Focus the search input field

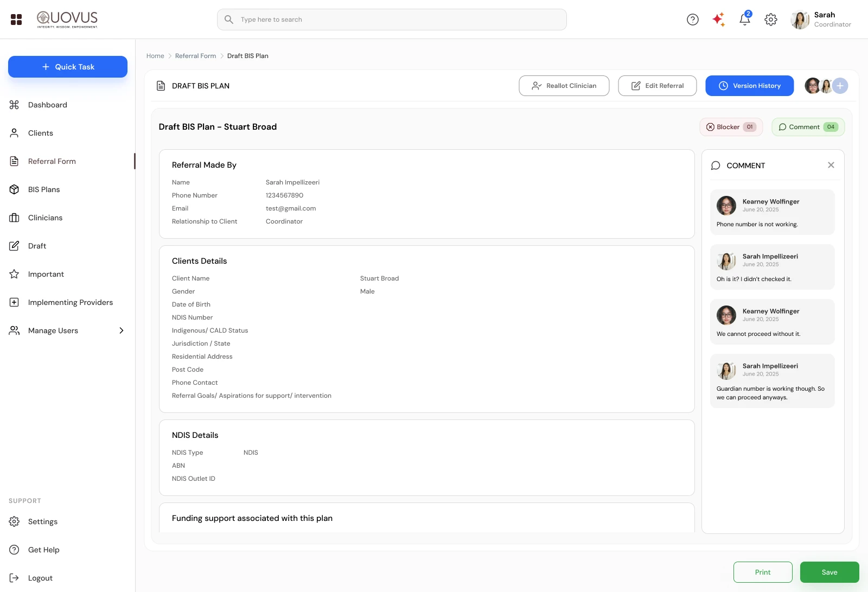tap(392, 20)
